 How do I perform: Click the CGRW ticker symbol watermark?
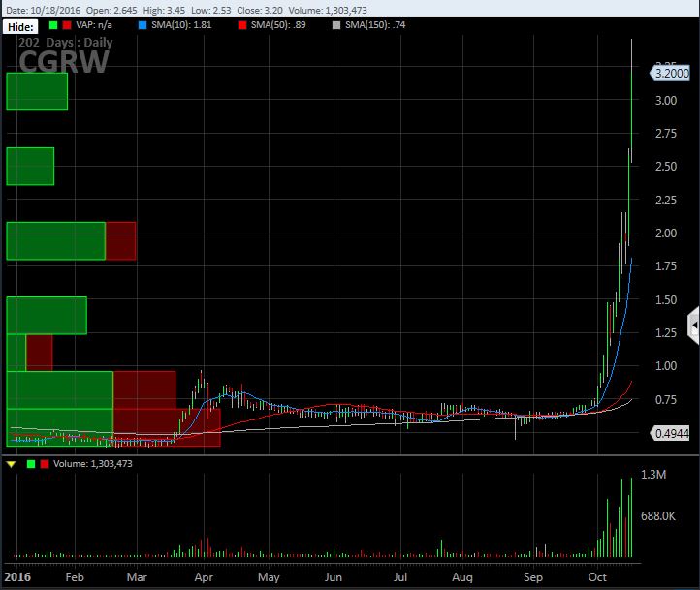(x=58, y=61)
